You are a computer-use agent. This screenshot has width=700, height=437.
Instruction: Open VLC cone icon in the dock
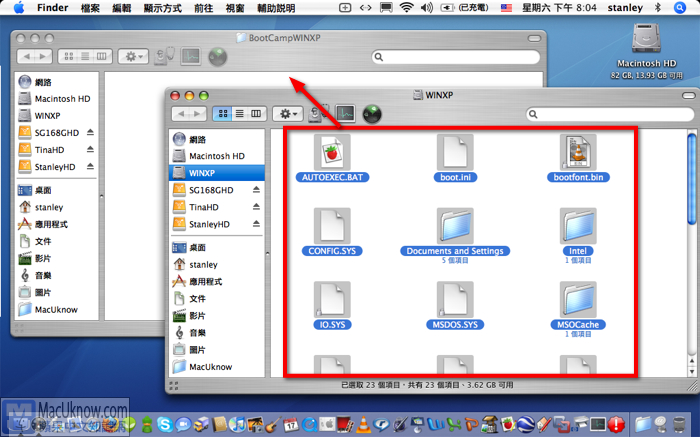tap(364, 424)
